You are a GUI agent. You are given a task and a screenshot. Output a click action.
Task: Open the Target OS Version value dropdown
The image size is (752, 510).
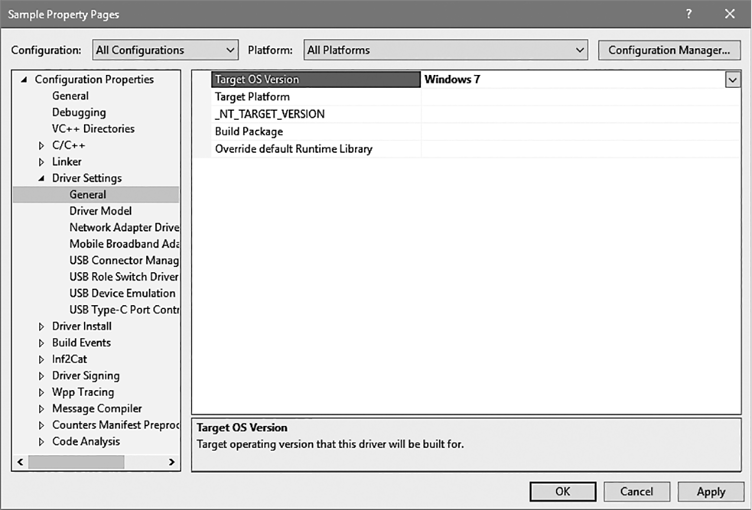[x=732, y=80]
